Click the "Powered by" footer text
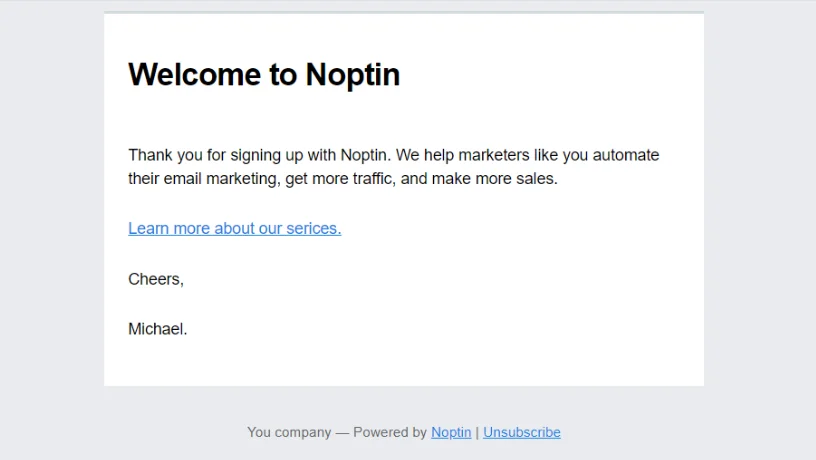This screenshot has width=816, height=460. pyautogui.click(x=389, y=432)
